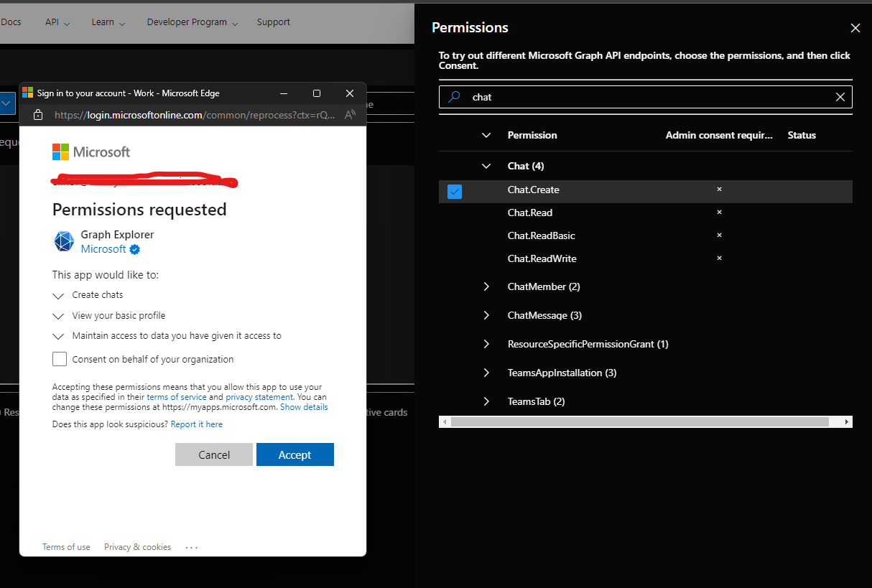This screenshot has height=588, width=872.
Task: Click the Accept button
Action: pos(294,454)
